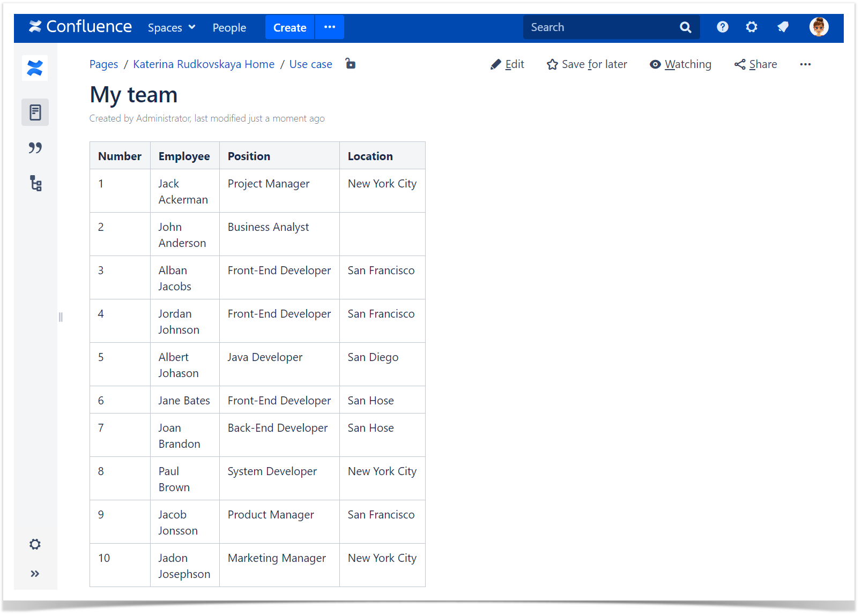Open the People menu item

click(229, 28)
